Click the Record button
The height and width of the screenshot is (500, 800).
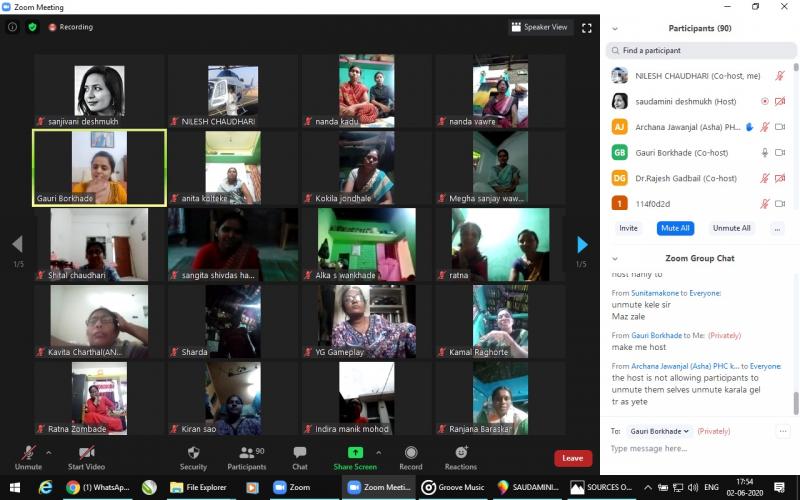pyautogui.click(x=411, y=457)
